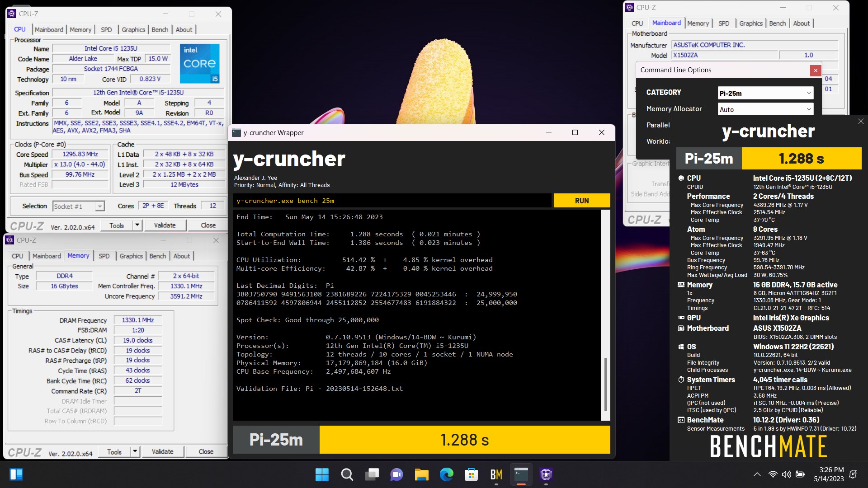Click 4,045 timer calls entry
This screenshot has height=488, width=868.
[x=780, y=380]
